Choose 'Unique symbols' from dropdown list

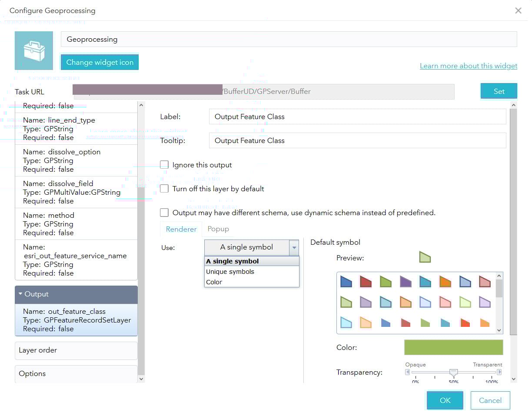pyautogui.click(x=252, y=272)
